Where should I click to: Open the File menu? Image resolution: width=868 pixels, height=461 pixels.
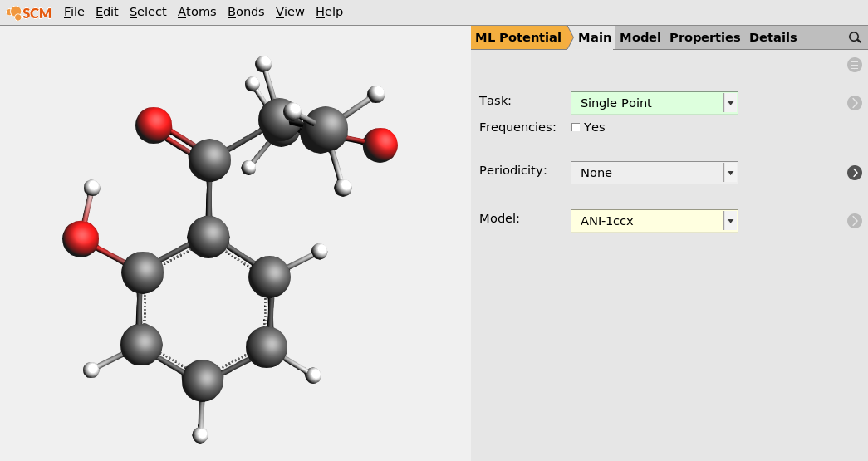click(74, 12)
